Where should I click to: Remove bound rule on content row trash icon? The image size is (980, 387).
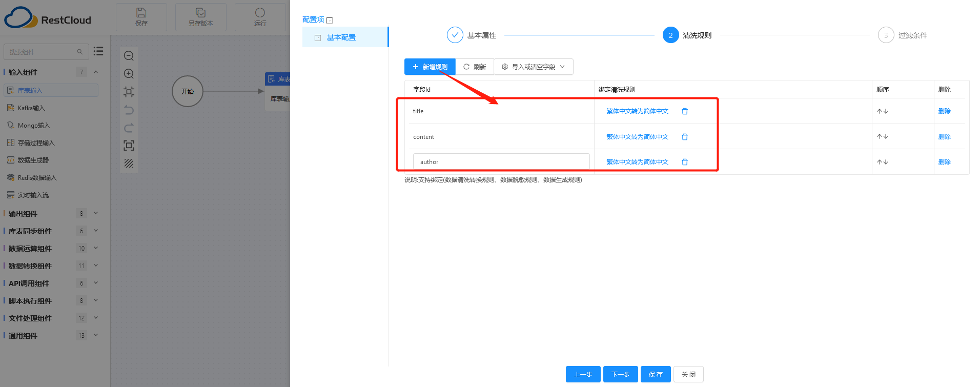(685, 137)
